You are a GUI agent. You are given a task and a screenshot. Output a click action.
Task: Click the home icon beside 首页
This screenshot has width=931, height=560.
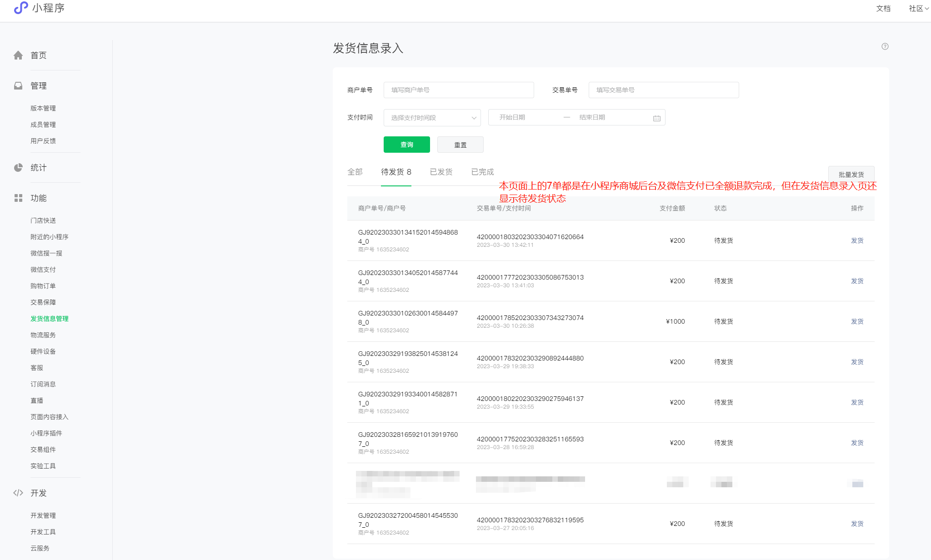tap(18, 55)
